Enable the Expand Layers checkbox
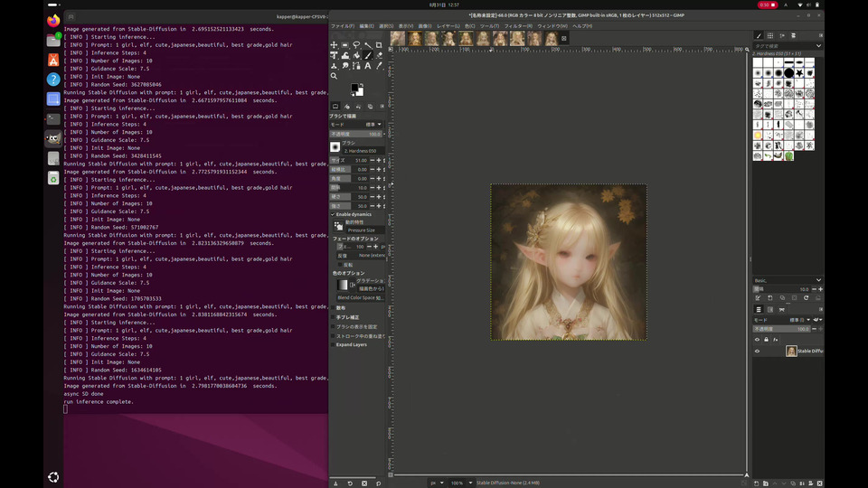The image size is (868, 488). point(332,344)
